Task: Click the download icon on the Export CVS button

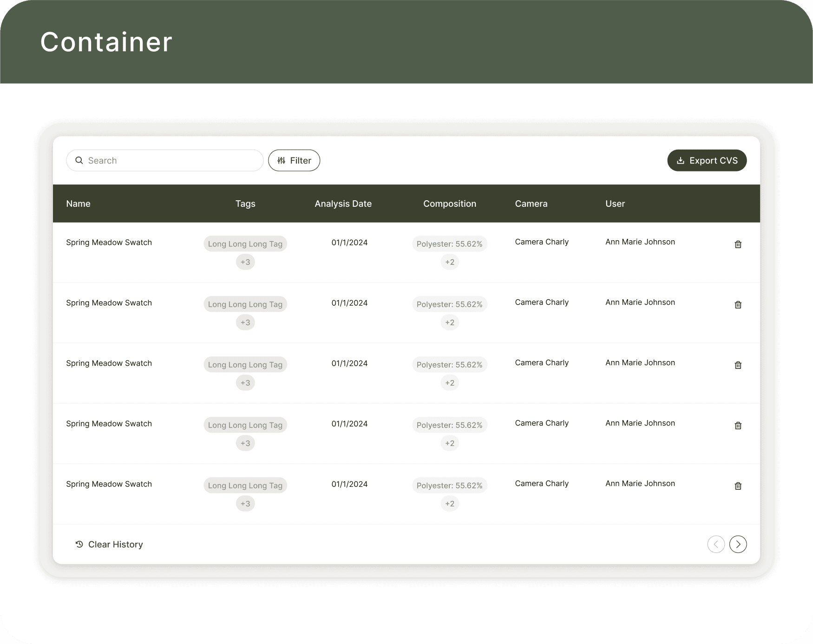Action: coord(681,161)
